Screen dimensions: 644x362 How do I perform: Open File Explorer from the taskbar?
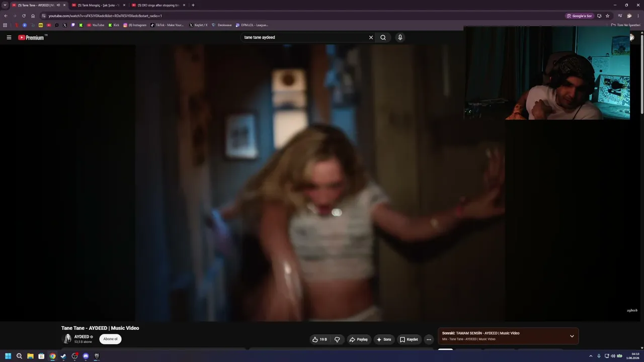click(x=30, y=356)
